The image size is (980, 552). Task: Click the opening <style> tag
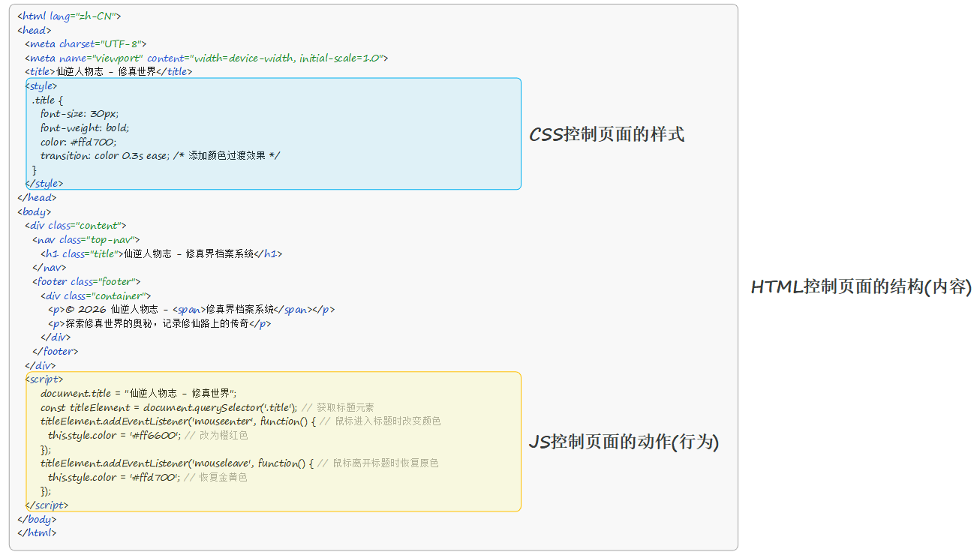coord(42,86)
